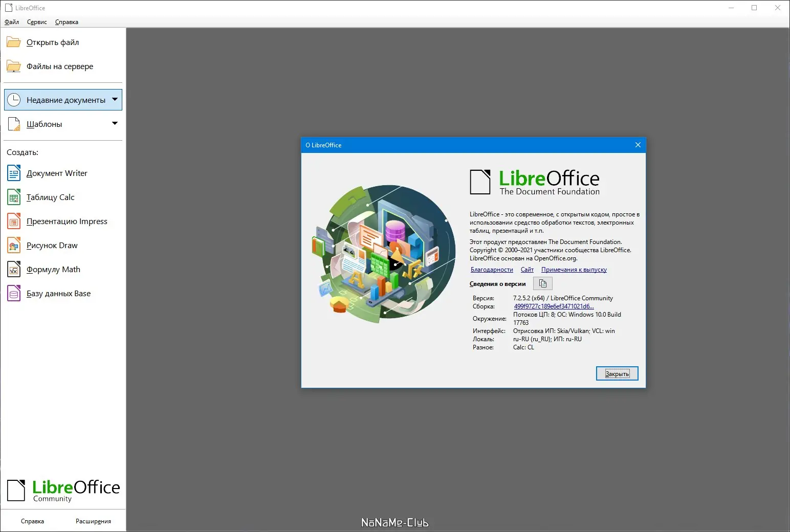Viewport: 790px width, 532px height.
Task: Click the LibreOffice Community logo in sidebar
Action: pyautogui.click(x=63, y=491)
